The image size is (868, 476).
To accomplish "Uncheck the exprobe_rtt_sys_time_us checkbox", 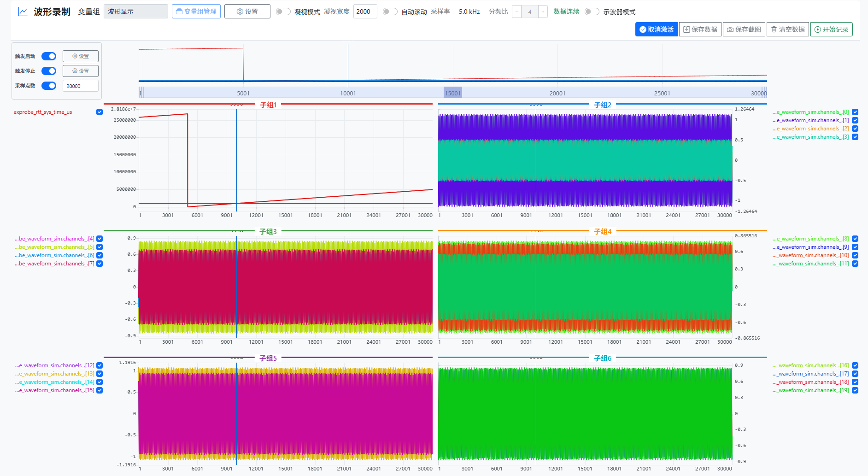I will pyautogui.click(x=100, y=112).
